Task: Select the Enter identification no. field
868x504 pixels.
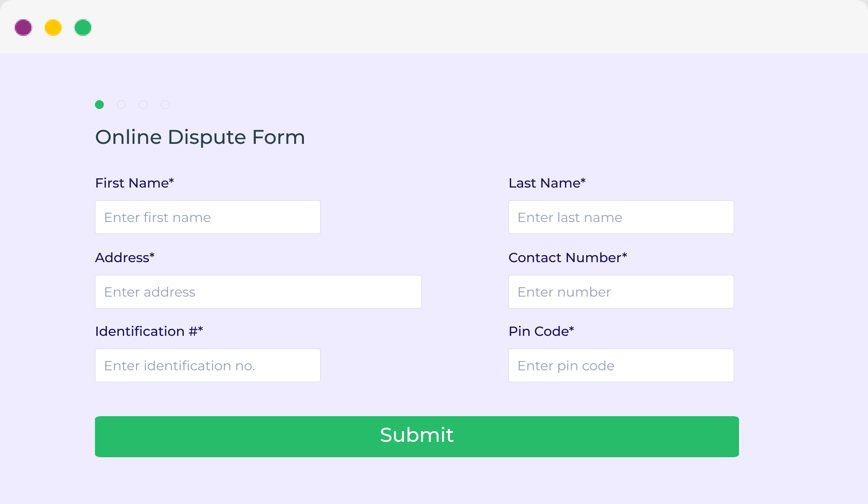Action: tap(208, 365)
